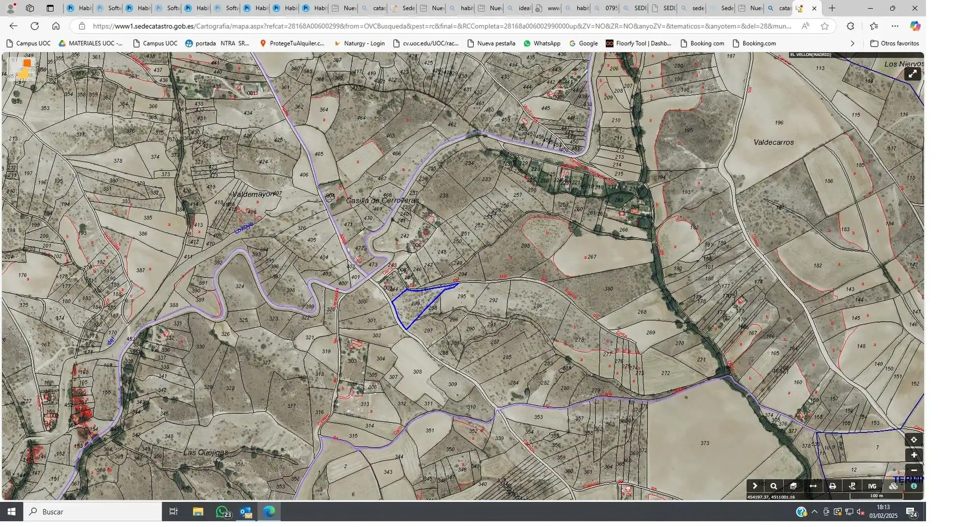Open a new browser tab
The height and width of the screenshot is (527, 980).
[x=832, y=8]
